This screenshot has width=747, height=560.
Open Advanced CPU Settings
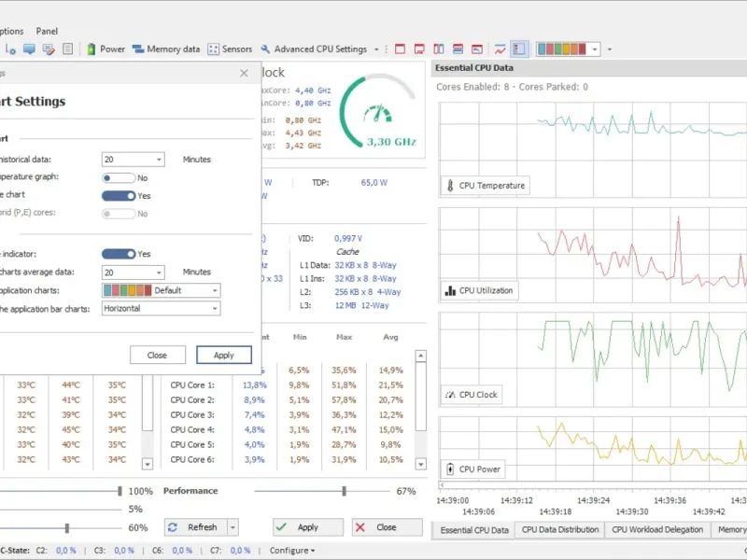(314, 49)
